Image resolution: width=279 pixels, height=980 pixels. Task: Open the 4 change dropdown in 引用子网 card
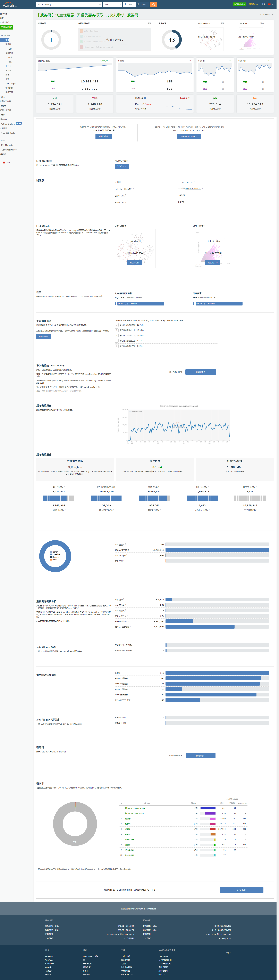pos(270,60)
